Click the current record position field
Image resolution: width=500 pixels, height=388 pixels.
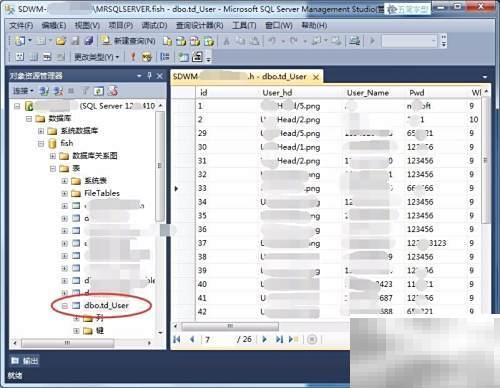tap(218, 339)
